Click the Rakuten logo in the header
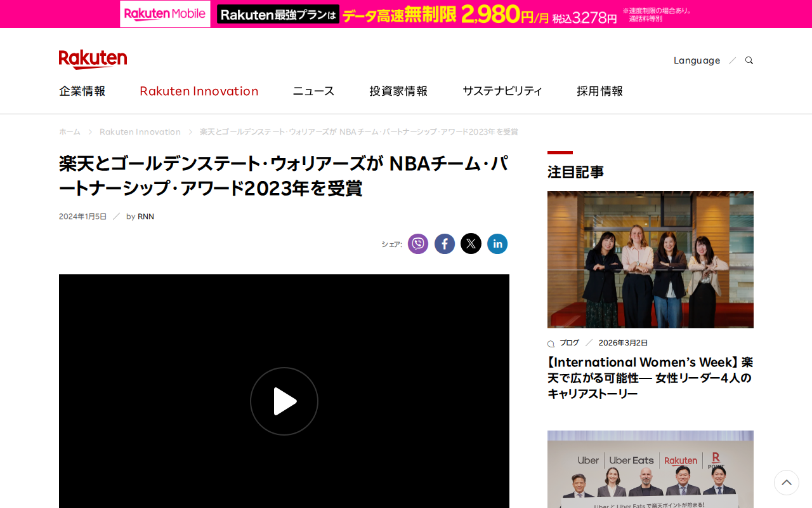This screenshot has height=508, width=812. pyautogui.click(x=93, y=60)
